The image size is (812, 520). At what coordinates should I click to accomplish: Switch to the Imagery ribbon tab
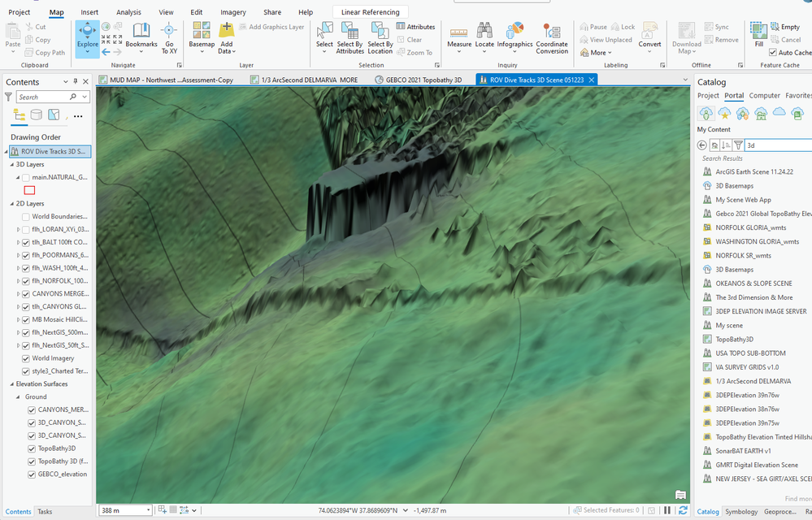click(x=233, y=12)
